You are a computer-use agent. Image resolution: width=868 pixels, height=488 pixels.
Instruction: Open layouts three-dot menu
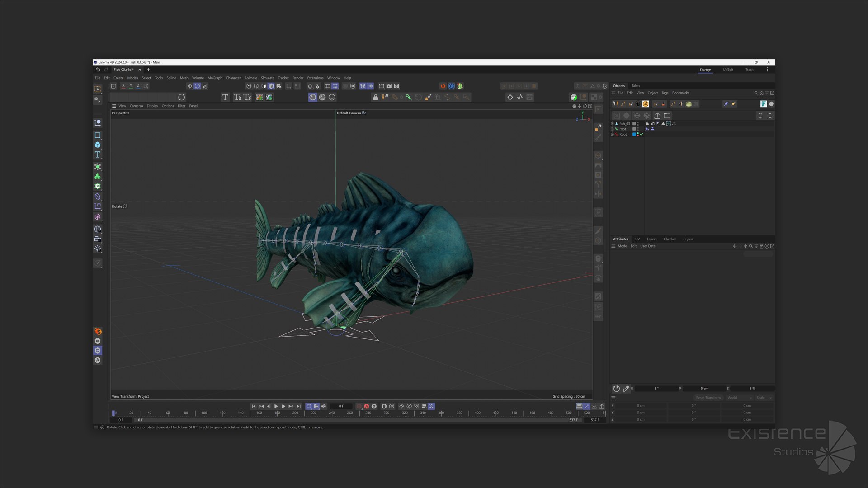pos(767,70)
